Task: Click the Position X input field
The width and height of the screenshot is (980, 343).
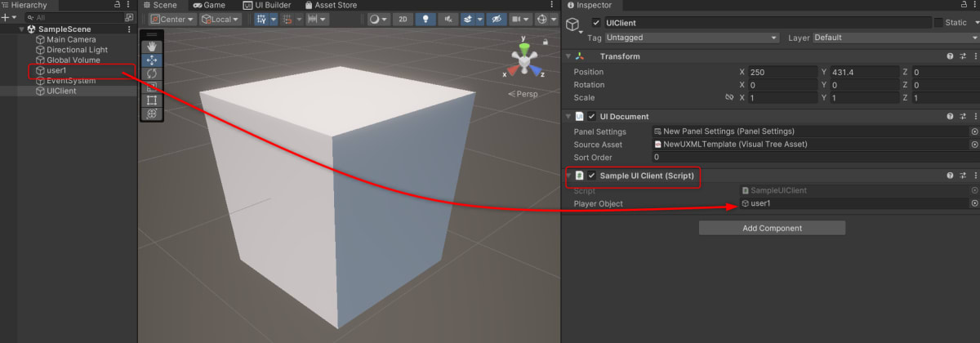Action: [782, 72]
